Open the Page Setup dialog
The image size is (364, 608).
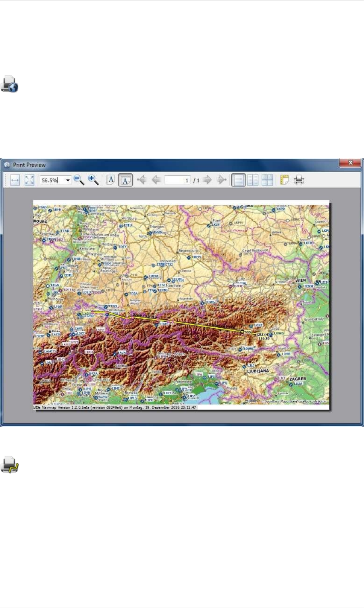point(285,180)
